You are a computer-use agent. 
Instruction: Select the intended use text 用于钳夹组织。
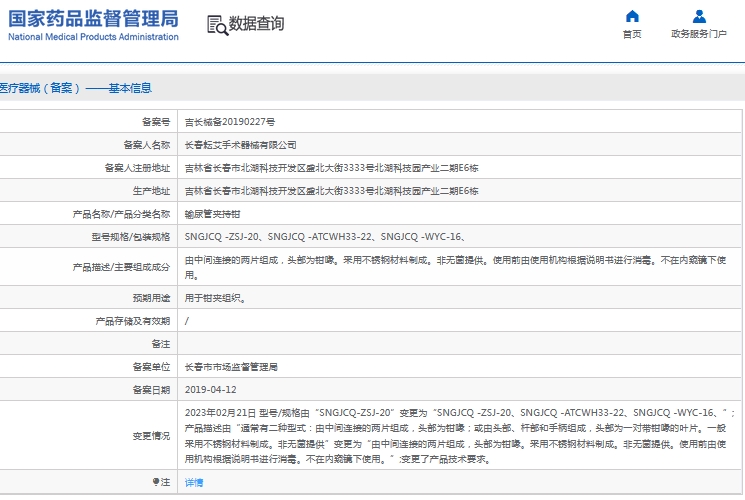(x=215, y=298)
